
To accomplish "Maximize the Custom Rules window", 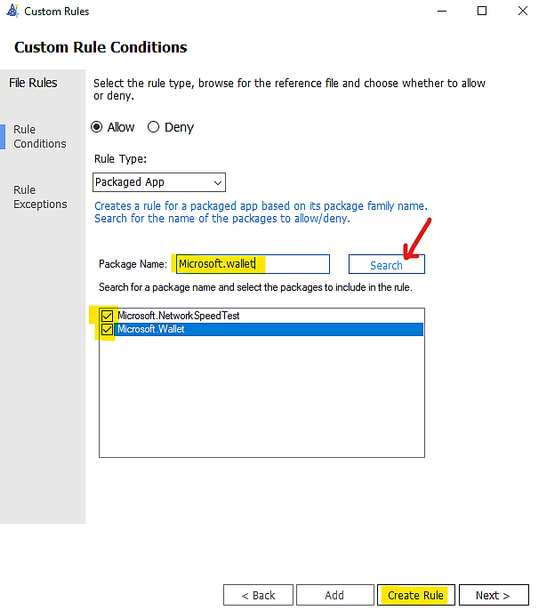I will (482, 11).
